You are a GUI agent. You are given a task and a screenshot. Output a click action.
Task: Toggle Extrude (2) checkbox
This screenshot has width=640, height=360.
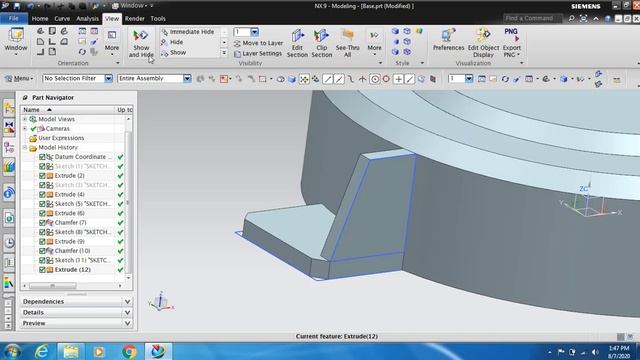pyautogui.click(x=42, y=176)
